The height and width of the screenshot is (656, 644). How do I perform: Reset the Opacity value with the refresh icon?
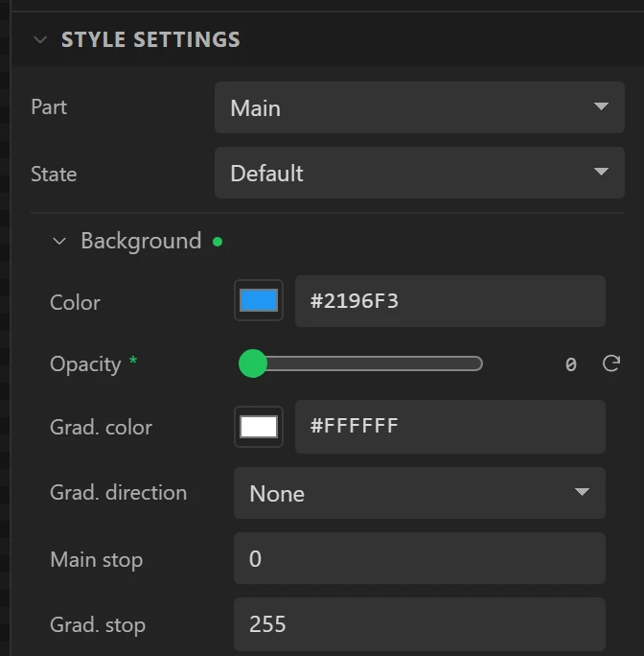[611, 363]
